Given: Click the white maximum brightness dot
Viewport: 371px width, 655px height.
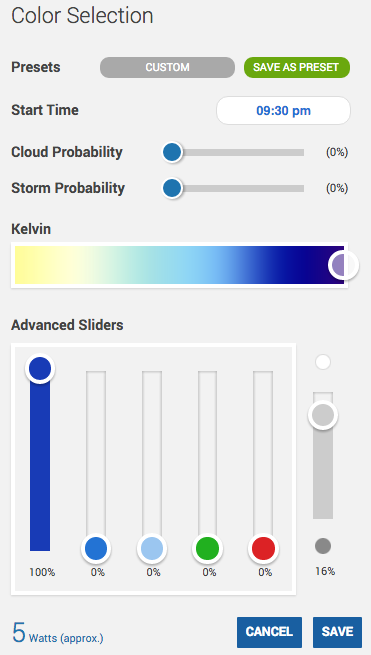Looking at the screenshot, I should (x=323, y=362).
